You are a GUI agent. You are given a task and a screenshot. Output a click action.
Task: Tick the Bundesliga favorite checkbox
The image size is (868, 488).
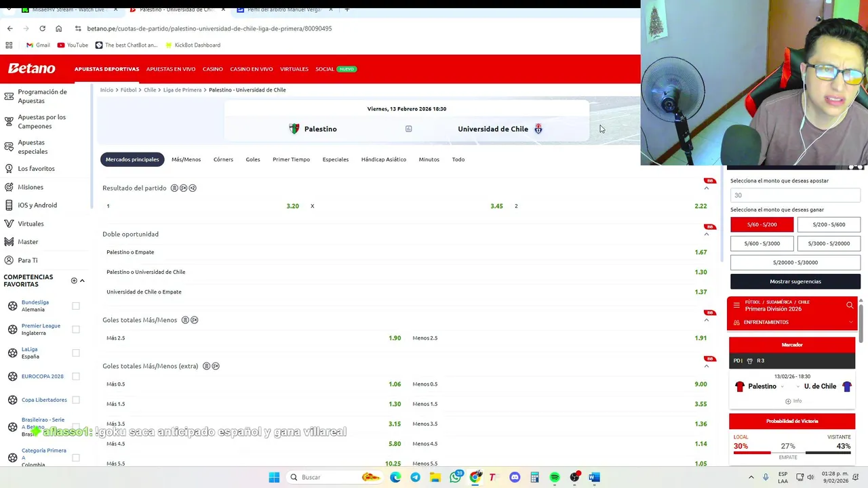tap(76, 306)
